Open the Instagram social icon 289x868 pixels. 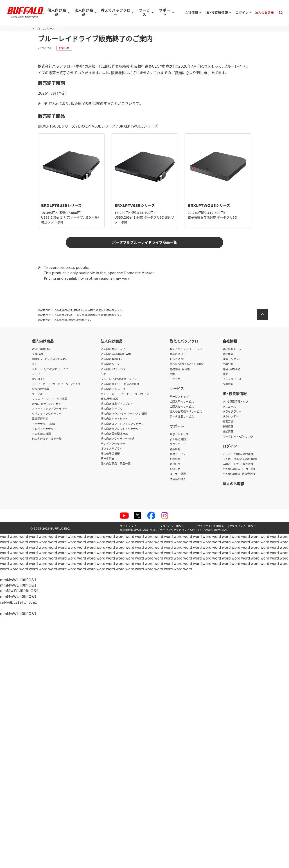[x=165, y=516]
